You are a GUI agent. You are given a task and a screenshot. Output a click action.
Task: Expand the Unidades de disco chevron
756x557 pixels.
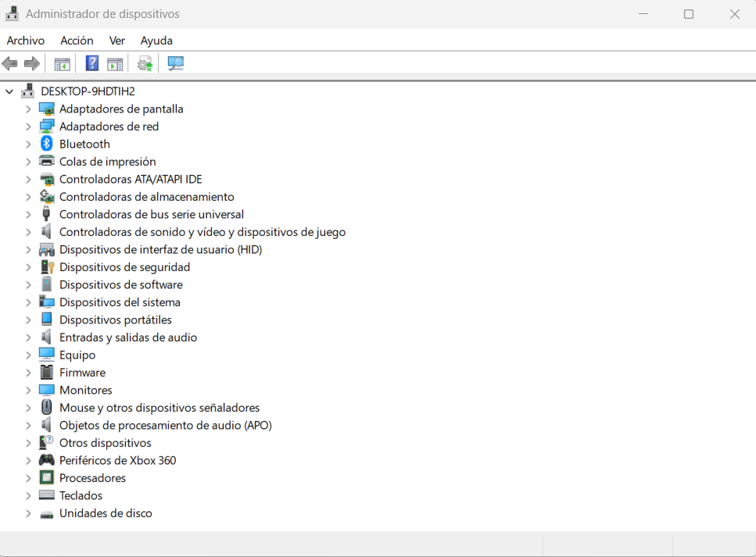(x=28, y=513)
